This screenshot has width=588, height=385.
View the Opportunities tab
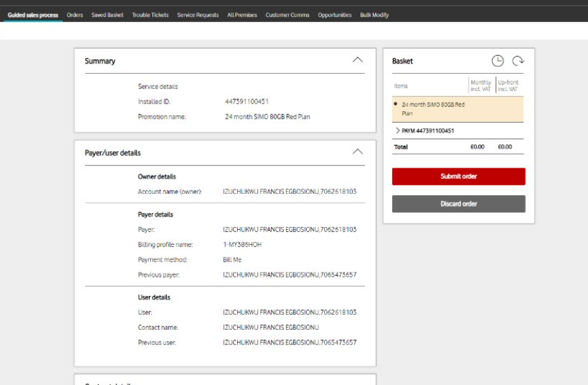point(334,15)
